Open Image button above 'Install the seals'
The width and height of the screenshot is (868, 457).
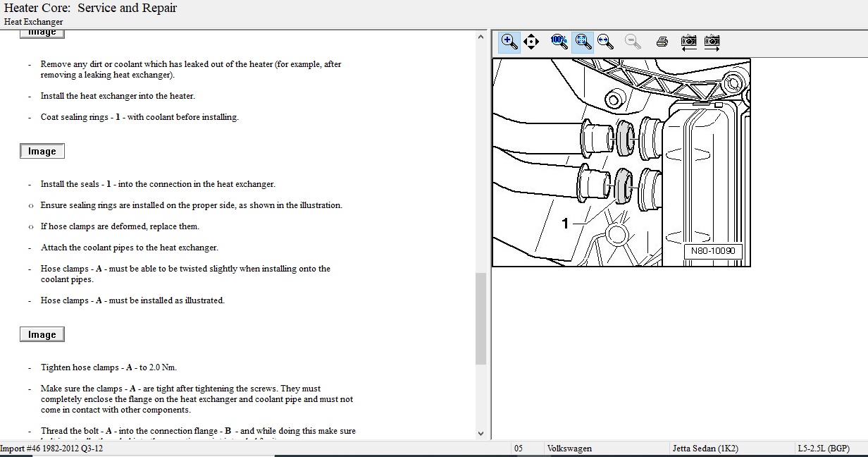point(42,152)
